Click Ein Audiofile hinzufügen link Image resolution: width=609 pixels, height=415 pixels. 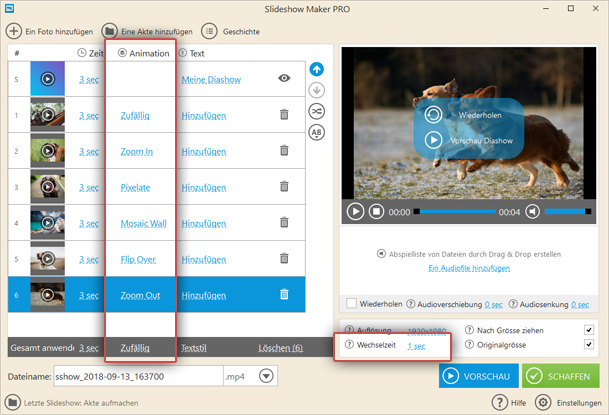(469, 268)
